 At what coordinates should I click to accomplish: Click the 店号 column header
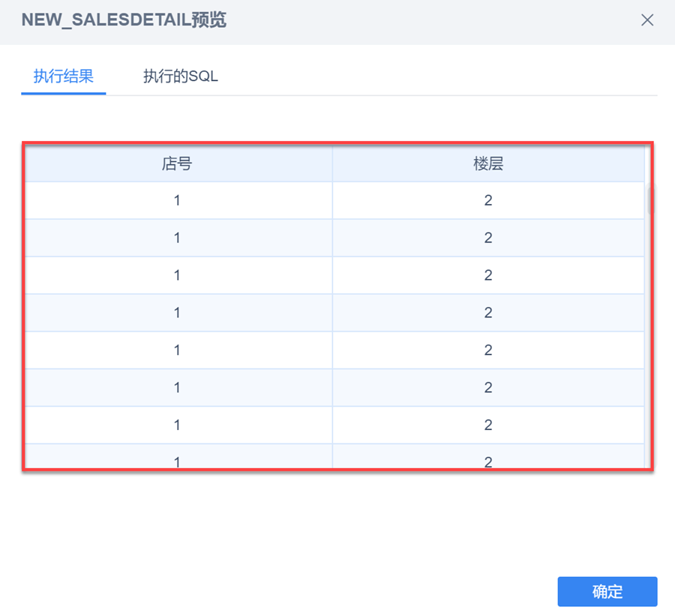click(x=177, y=164)
